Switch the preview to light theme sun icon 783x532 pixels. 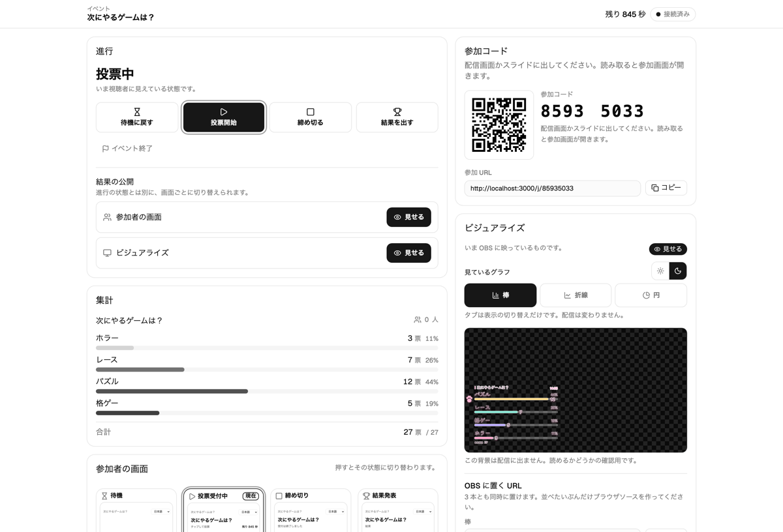(x=660, y=271)
